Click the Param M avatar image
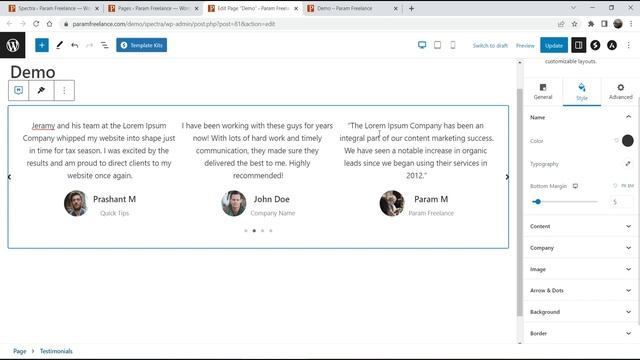This screenshot has height=360, width=640. tap(391, 203)
